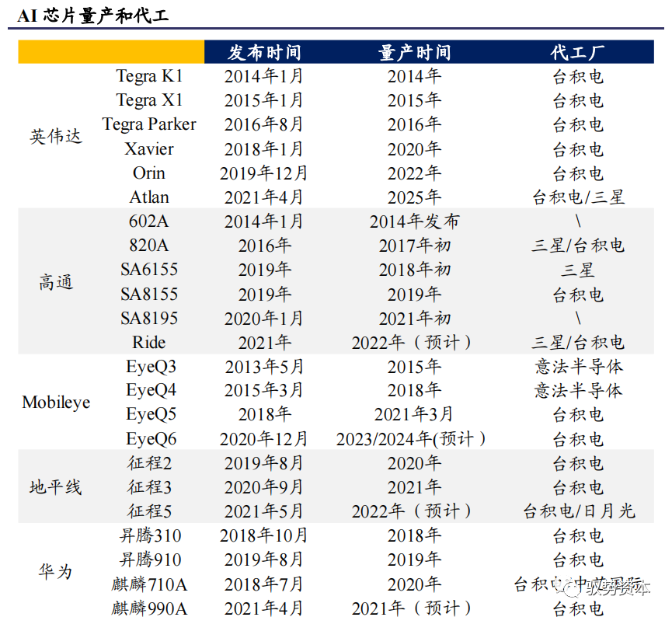672x617 pixels.
Task: Click Atlan's mass production year '2025年'
Action: coord(414,197)
